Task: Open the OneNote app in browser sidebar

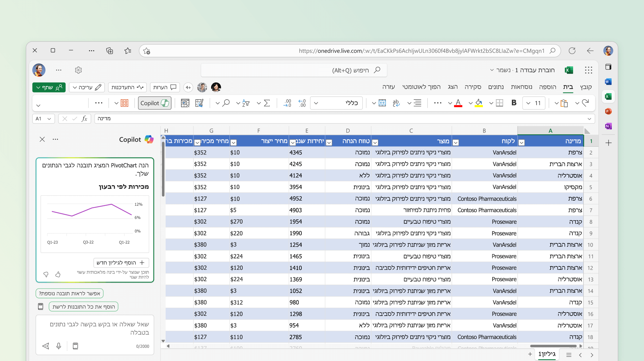Action: coord(608,126)
